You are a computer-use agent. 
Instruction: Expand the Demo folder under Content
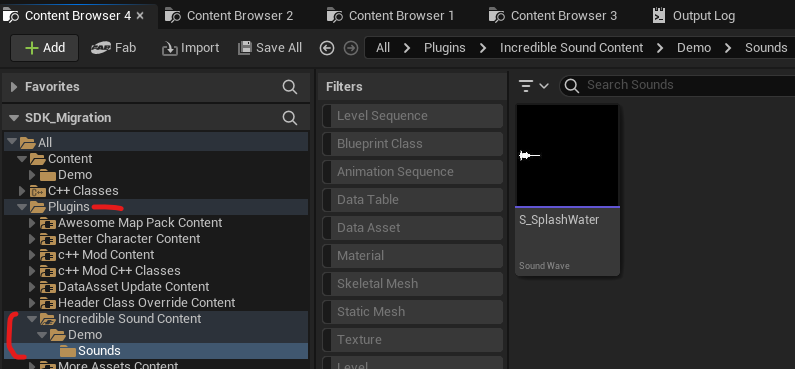32,175
